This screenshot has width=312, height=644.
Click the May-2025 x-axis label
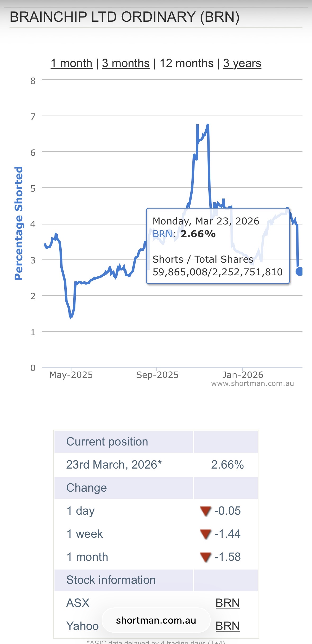coord(71,375)
